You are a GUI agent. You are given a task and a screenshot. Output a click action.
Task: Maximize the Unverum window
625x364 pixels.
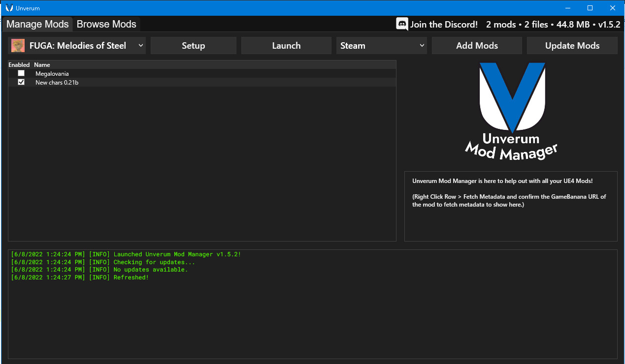tap(590, 8)
